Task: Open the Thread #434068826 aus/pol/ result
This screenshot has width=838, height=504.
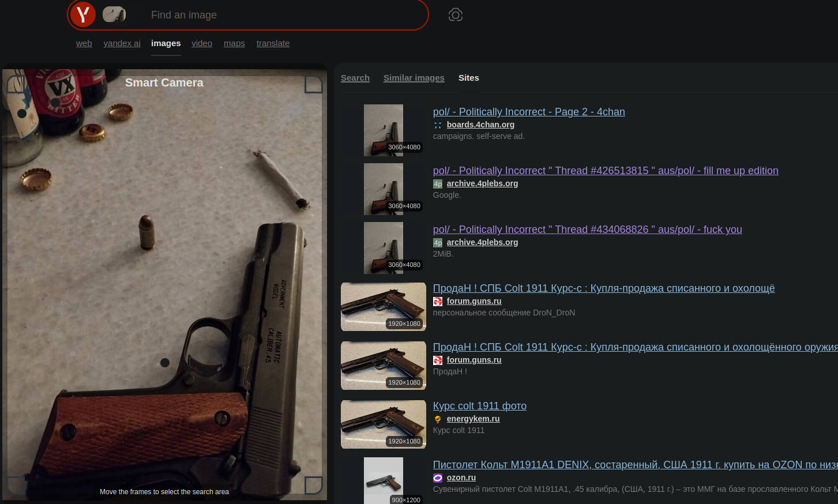Action: (x=588, y=230)
